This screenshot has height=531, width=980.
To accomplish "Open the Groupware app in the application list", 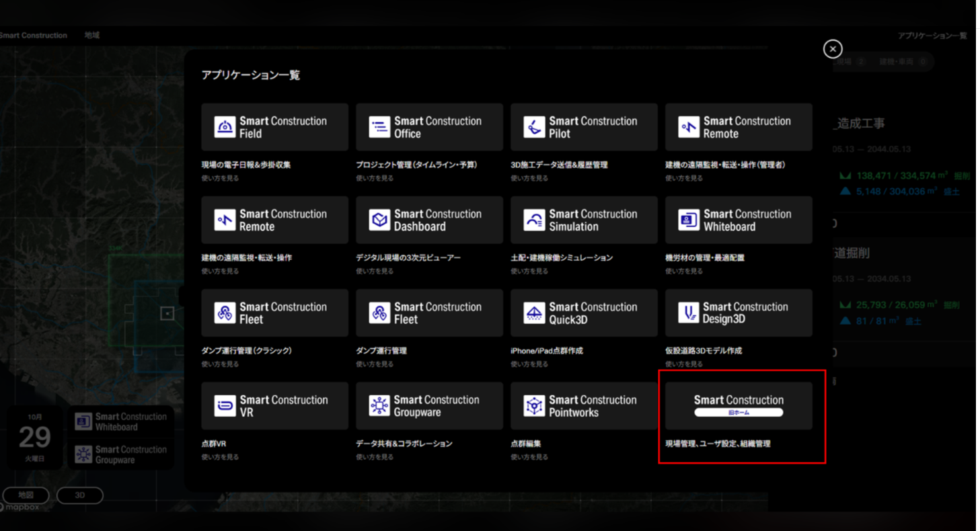I will [429, 406].
